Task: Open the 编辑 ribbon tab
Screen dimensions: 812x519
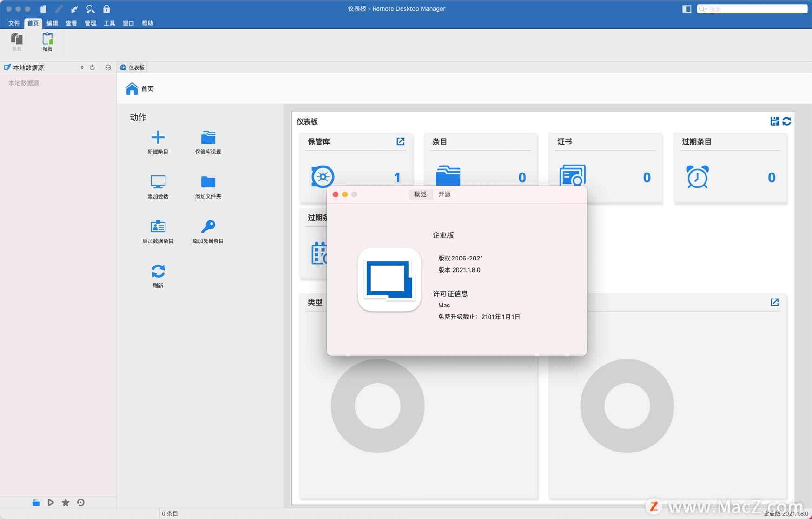Action: click(52, 23)
